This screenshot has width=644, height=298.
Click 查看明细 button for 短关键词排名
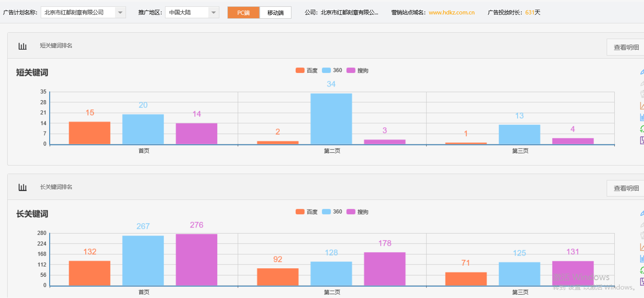(x=626, y=47)
